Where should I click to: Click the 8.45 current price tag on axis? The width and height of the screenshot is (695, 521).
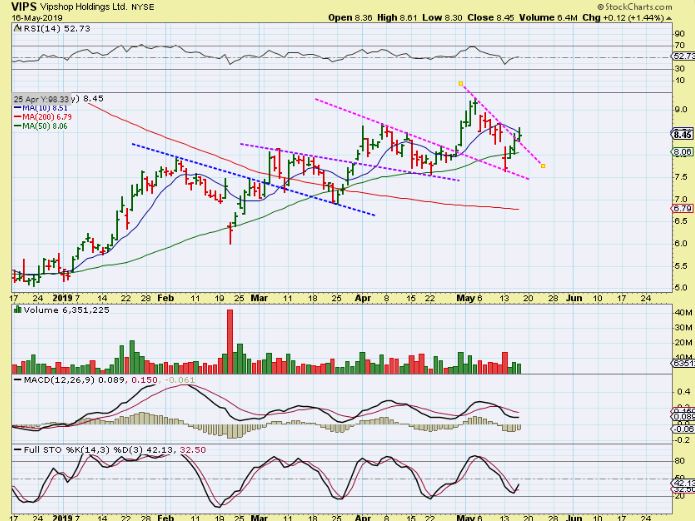pyautogui.click(x=683, y=134)
